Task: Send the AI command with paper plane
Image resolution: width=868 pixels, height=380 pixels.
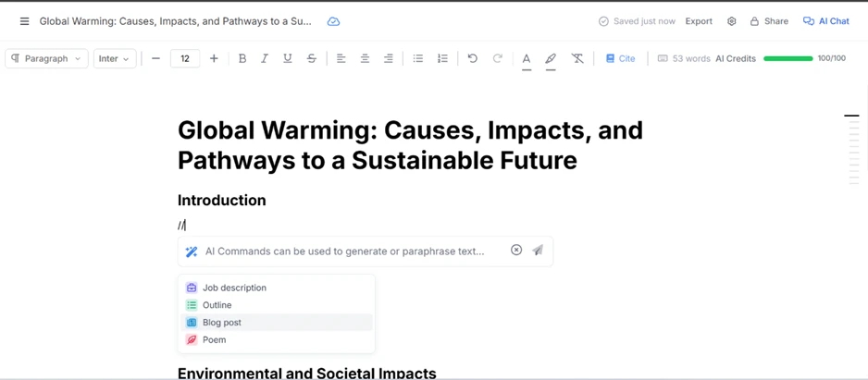Action: 538,251
